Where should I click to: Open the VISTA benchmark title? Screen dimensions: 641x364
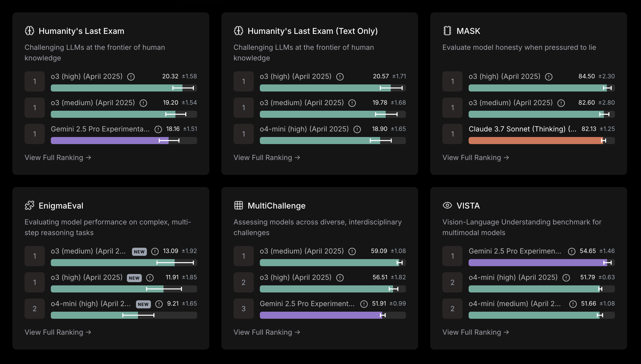[468, 206]
